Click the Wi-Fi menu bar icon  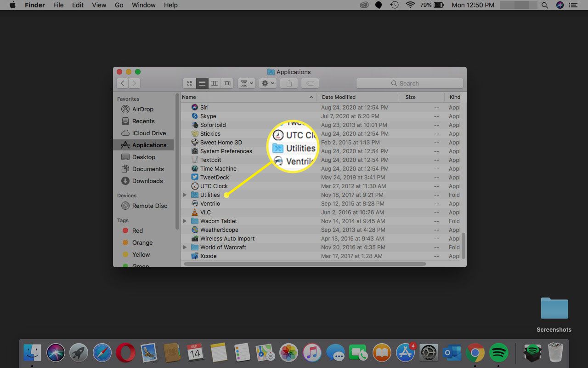410,5
